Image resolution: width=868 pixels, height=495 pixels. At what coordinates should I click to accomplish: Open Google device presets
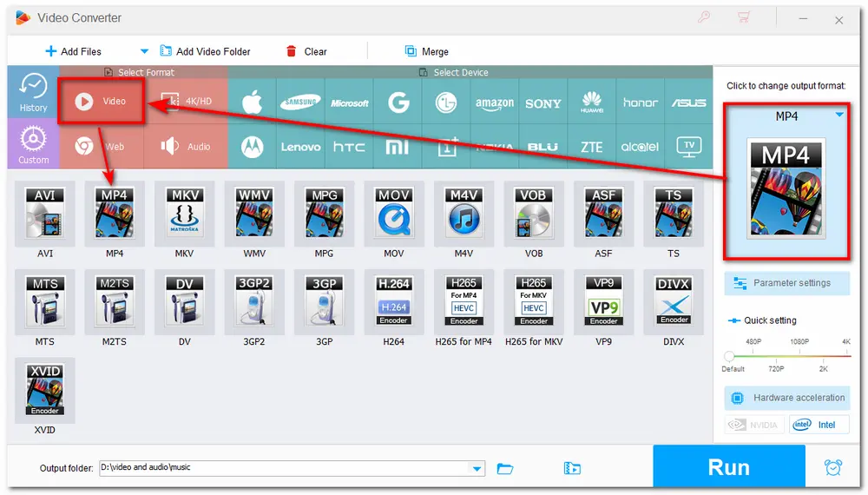pos(398,102)
